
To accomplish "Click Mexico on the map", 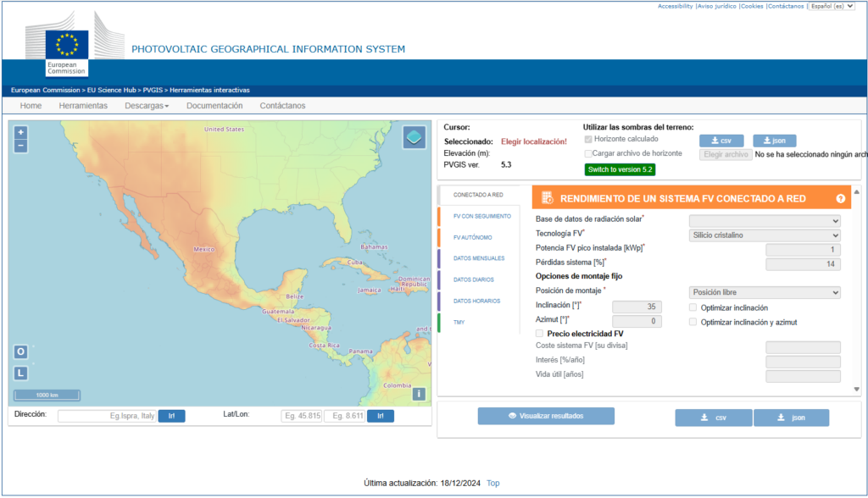I will 203,250.
